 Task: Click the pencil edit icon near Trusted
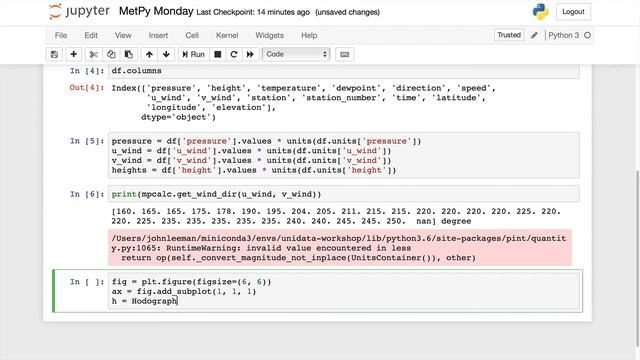pyautogui.click(x=534, y=35)
